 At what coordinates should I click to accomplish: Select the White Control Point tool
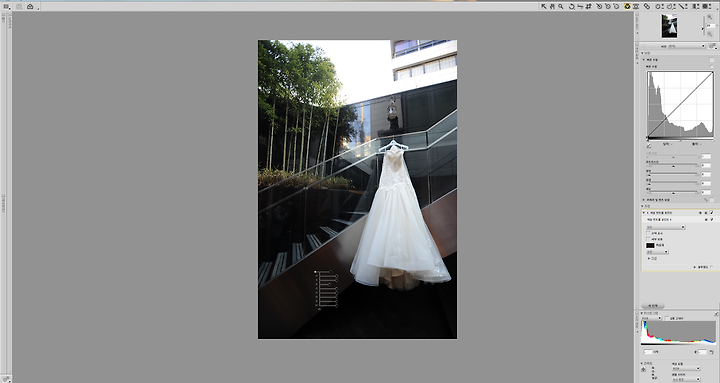616,6
